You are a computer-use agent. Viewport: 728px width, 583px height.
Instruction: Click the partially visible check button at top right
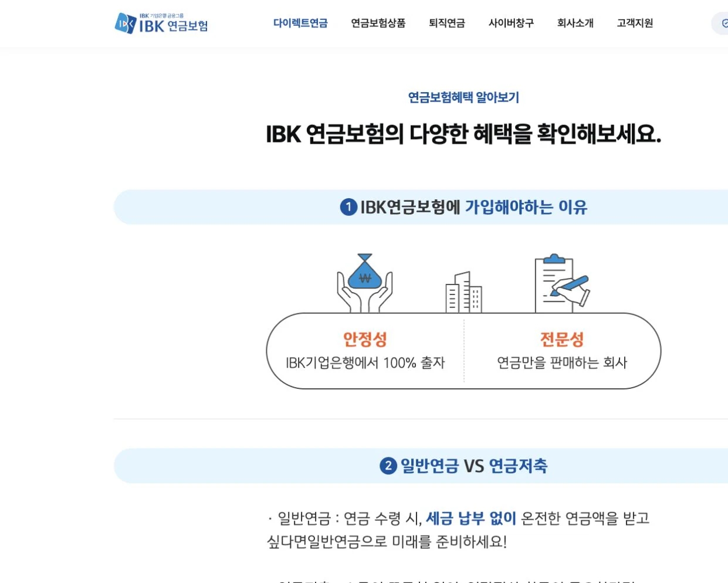pos(721,23)
